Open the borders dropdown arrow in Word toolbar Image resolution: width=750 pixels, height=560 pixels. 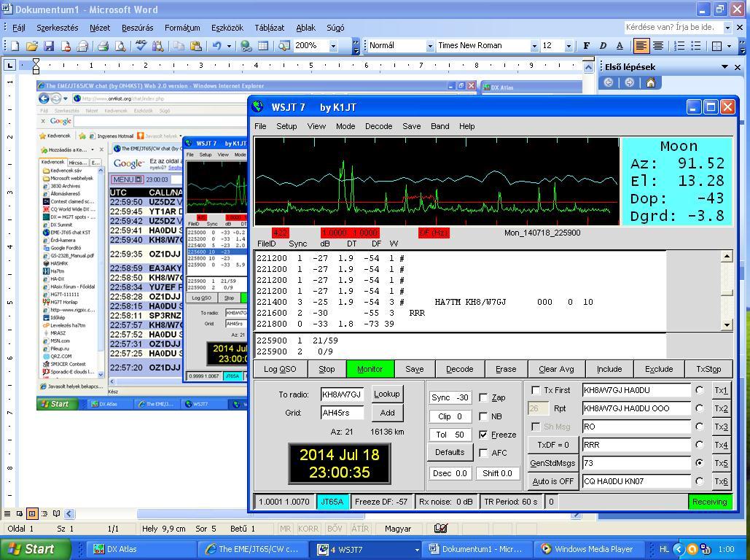click(x=729, y=46)
